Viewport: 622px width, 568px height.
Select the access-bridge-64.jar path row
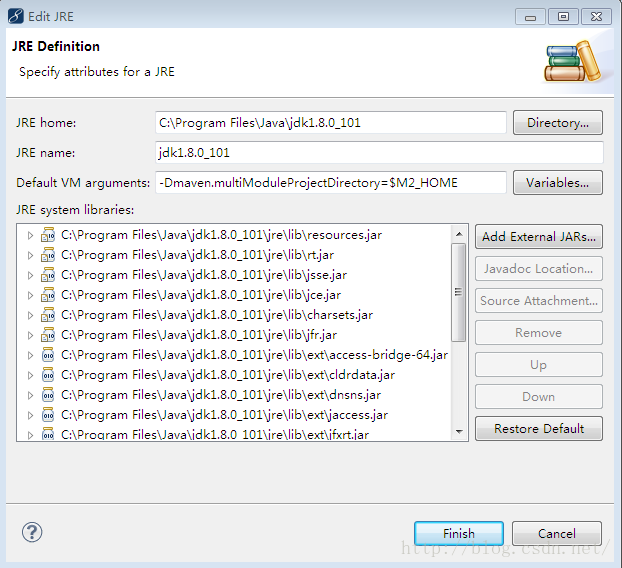point(254,355)
